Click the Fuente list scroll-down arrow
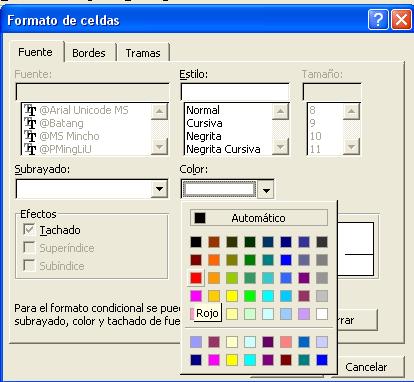 tap(159, 147)
